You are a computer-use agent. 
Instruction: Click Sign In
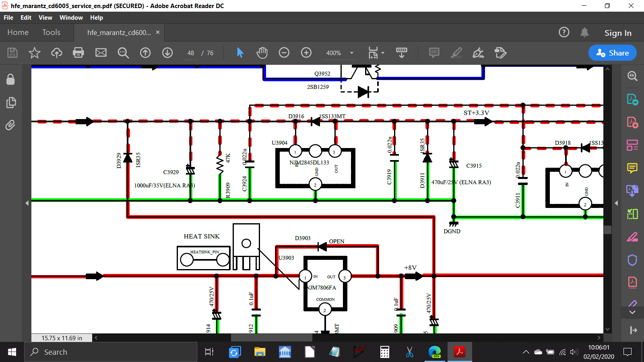point(618,33)
